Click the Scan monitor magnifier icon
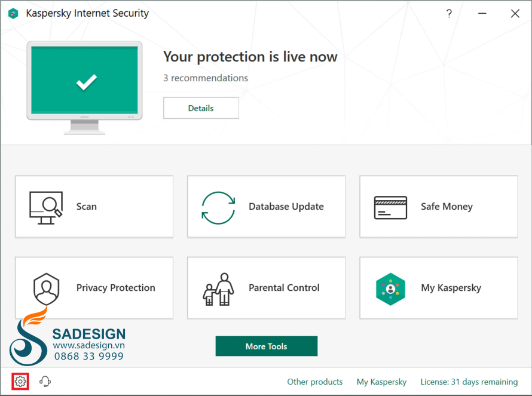Screen dimensions: 532x396 click(46, 207)
